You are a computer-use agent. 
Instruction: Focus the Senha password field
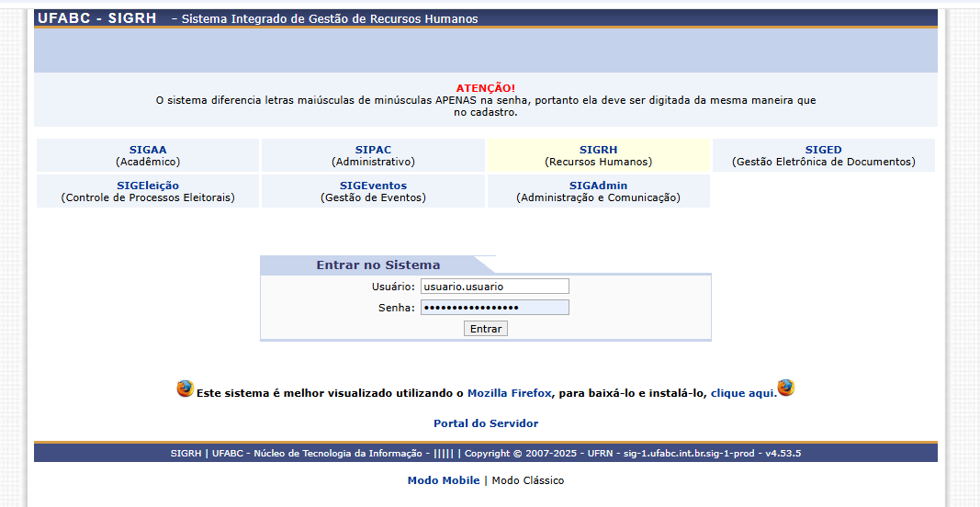click(x=494, y=308)
